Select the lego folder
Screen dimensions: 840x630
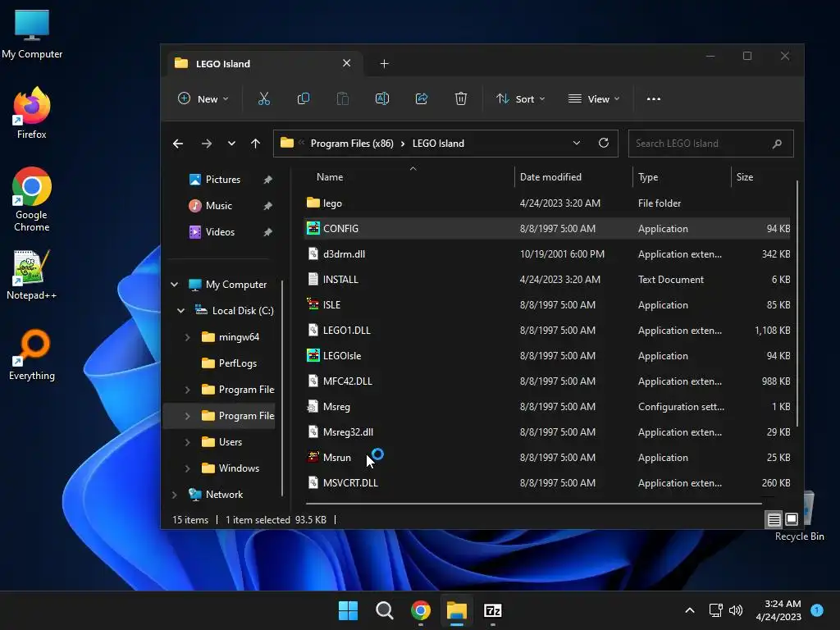pos(547,203)
